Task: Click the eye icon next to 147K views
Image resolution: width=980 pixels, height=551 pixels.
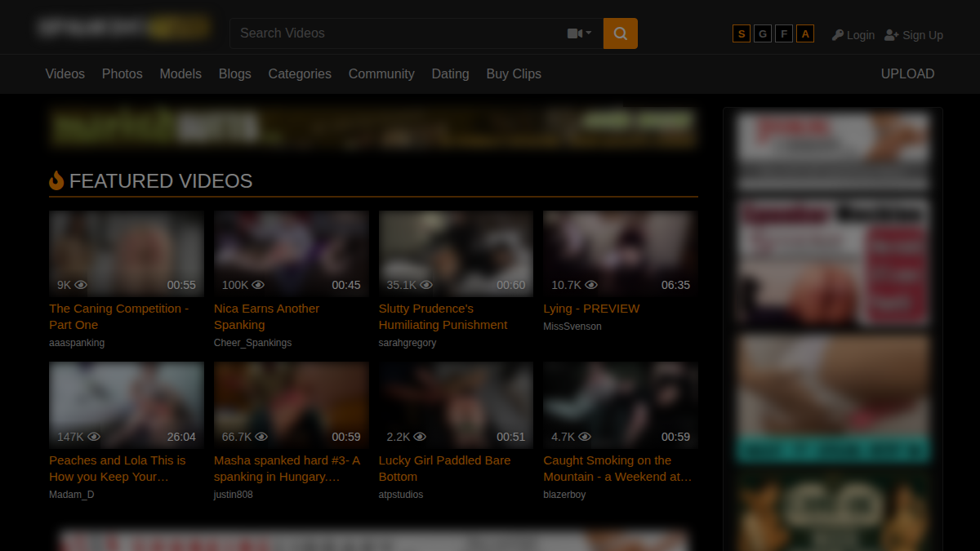Action: coord(94,437)
